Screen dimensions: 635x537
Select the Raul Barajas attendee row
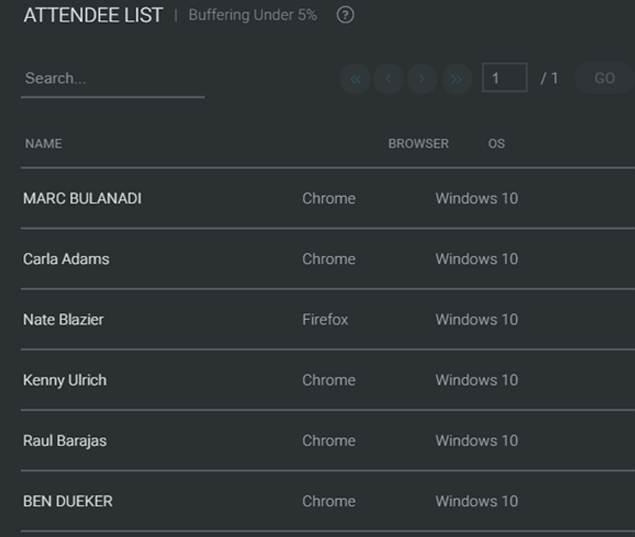328,441
